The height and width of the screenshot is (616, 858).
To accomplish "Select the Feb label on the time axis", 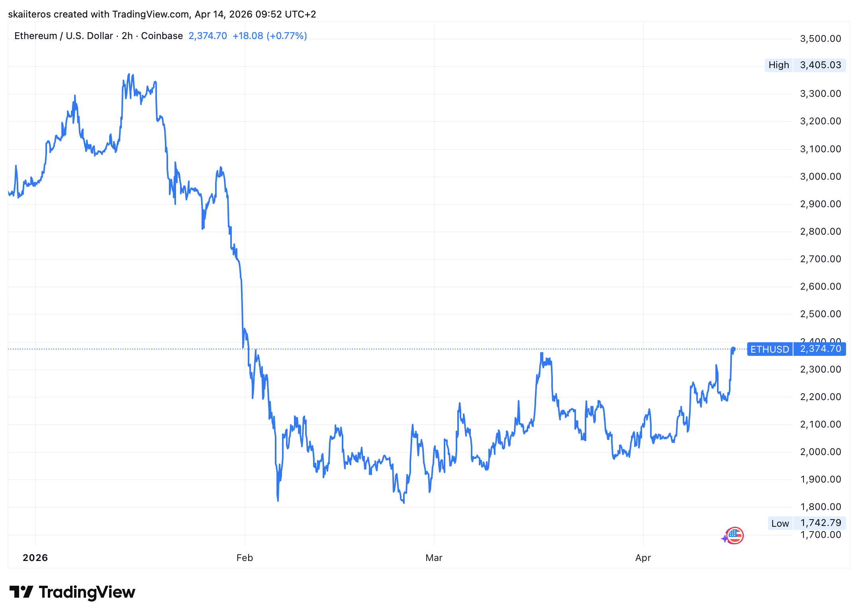I will (x=244, y=558).
